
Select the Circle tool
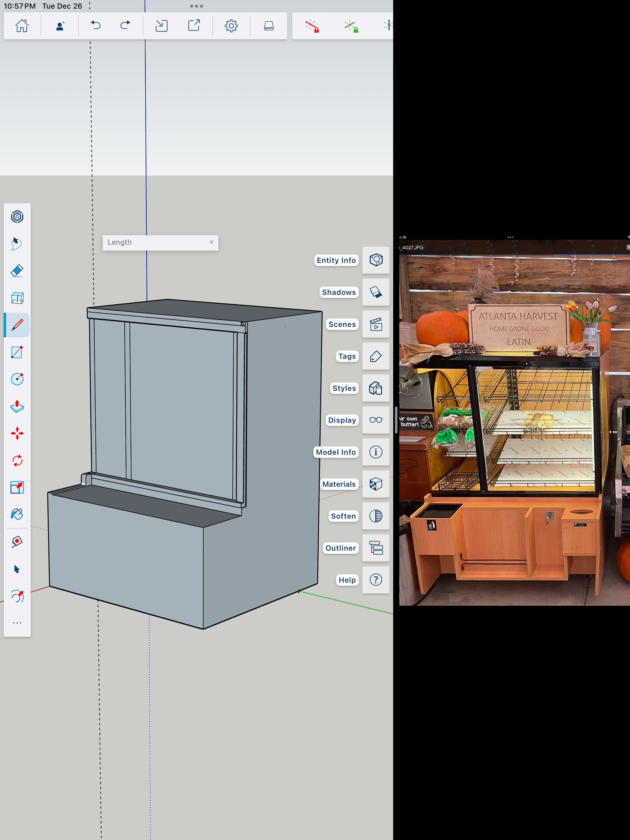tap(17, 379)
